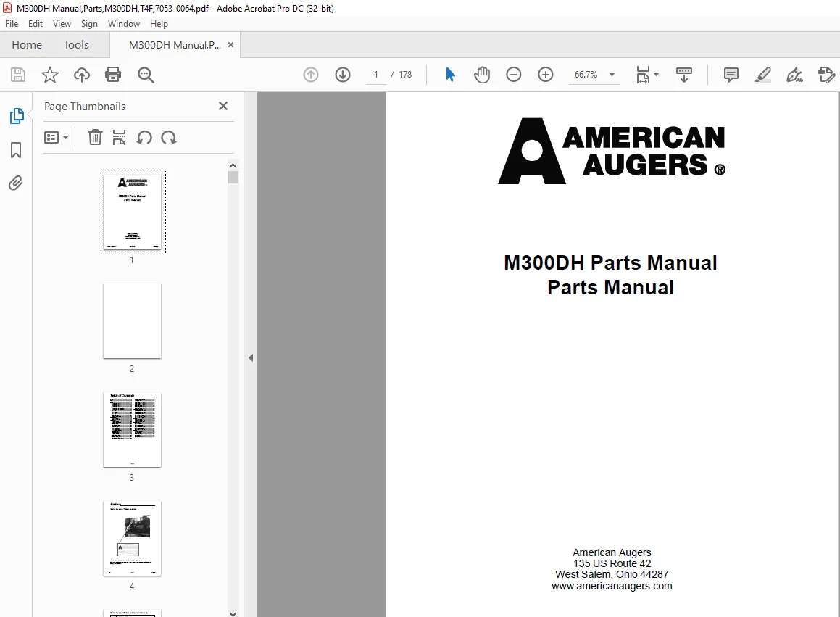Rotate page clockwise
The width and height of the screenshot is (840, 617).
click(x=169, y=138)
